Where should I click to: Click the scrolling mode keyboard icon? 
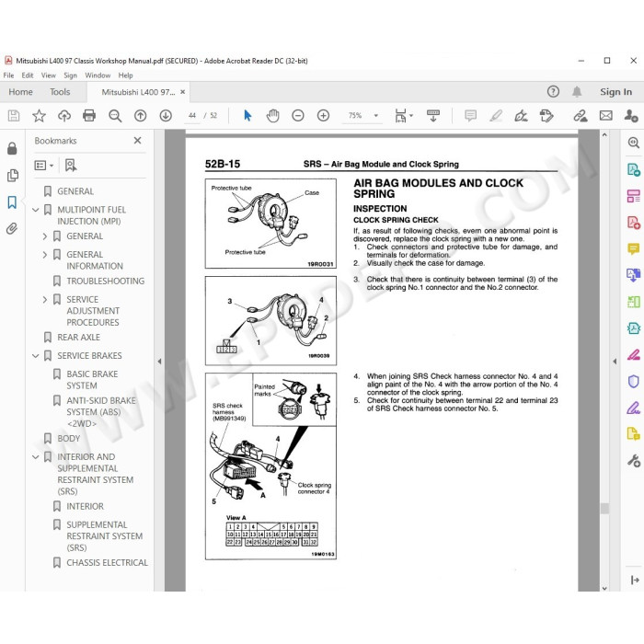(x=433, y=116)
